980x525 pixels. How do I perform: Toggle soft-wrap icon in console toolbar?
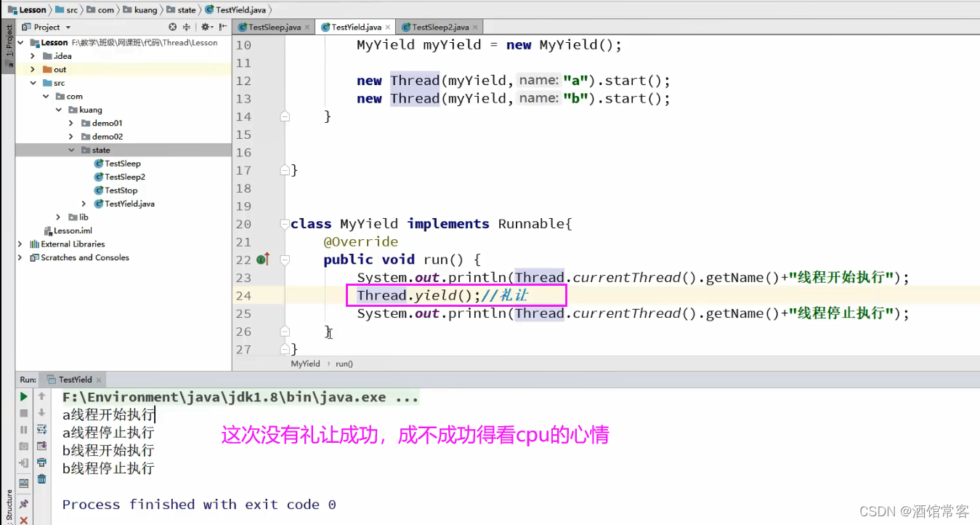42,430
